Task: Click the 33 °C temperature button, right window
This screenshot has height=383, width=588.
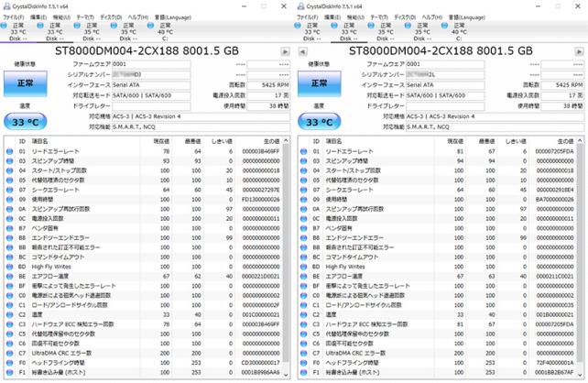Action: (x=320, y=122)
